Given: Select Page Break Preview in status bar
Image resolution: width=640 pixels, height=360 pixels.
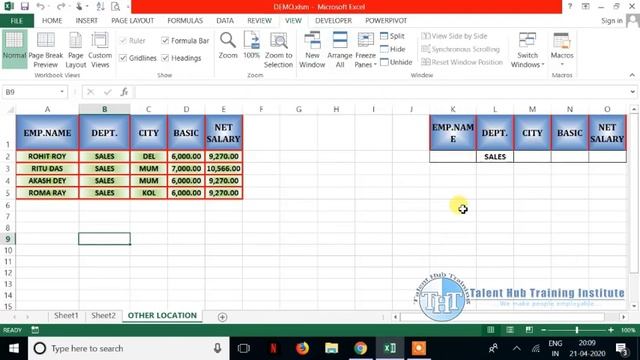Looking at the screenshot, I should [x=529, y=330].
